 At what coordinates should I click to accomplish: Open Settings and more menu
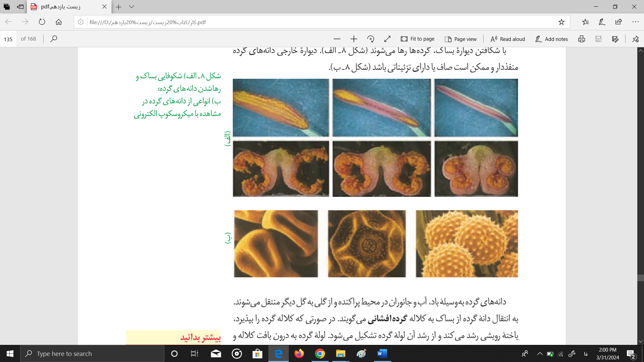(635, 22)
